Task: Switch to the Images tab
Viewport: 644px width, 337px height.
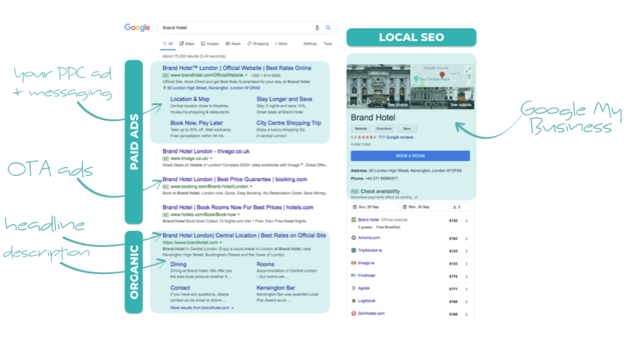Action: (210, 43)
